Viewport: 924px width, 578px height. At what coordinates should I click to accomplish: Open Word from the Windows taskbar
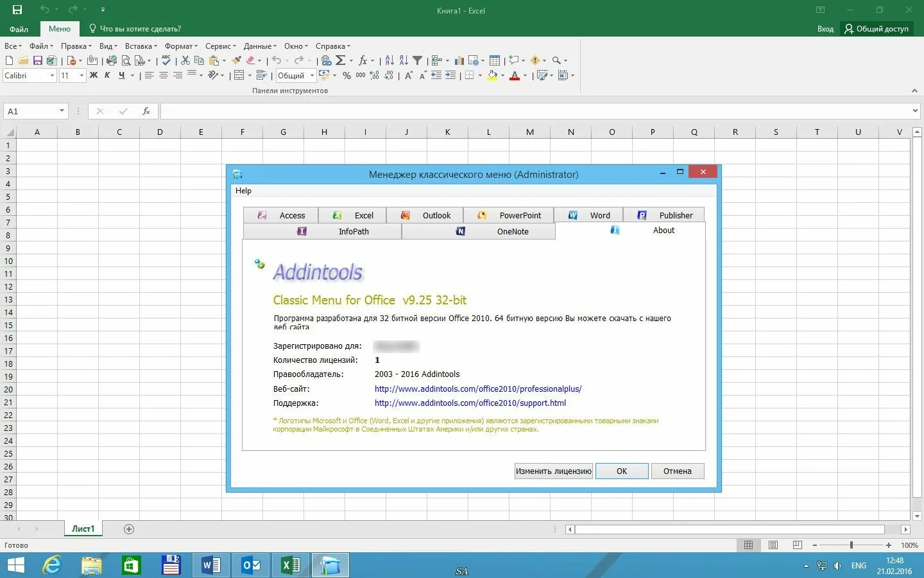click(211, 565)
